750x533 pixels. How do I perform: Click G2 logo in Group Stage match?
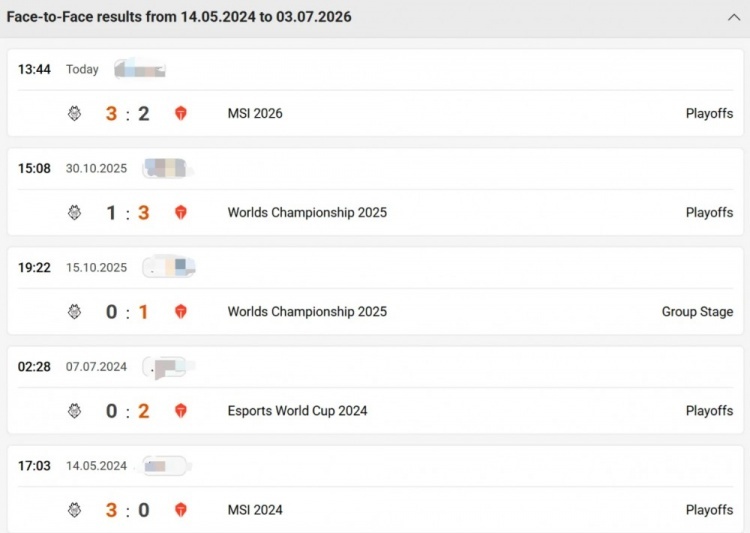(74, 311)
